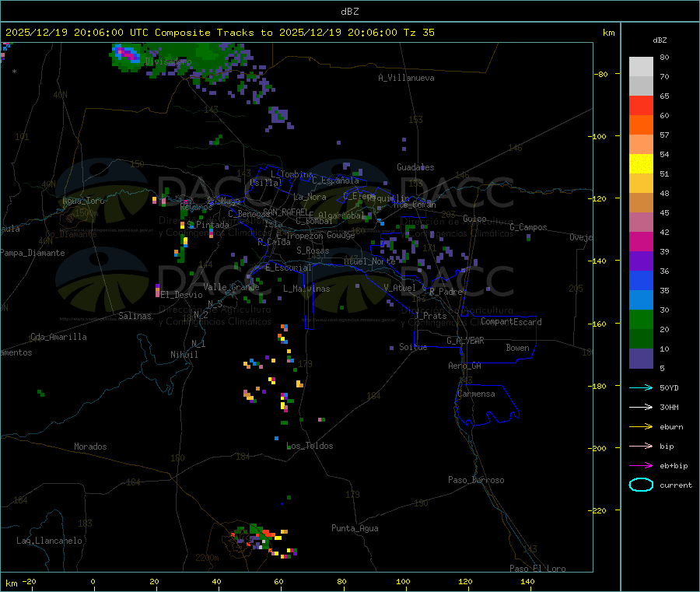Pick the bright yellow swatch between 54 and 51
This screenshot has height=592, width=700.
pos(641,164)
